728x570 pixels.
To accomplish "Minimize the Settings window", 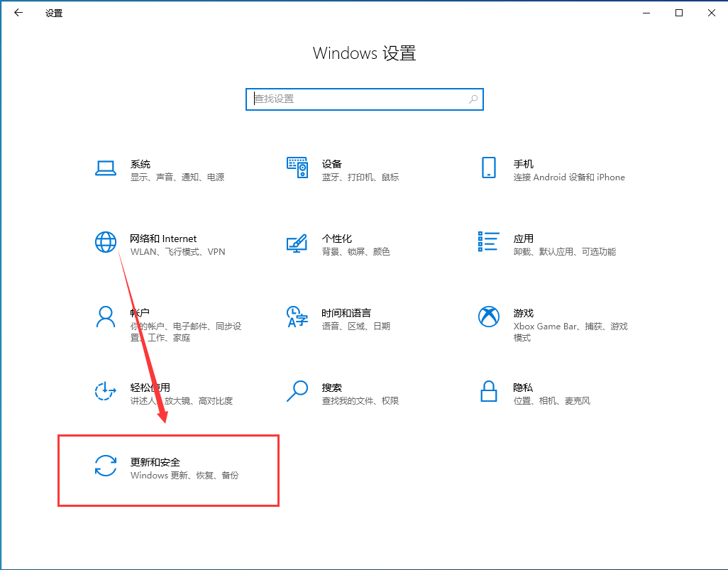I will (x=646, y=13).
